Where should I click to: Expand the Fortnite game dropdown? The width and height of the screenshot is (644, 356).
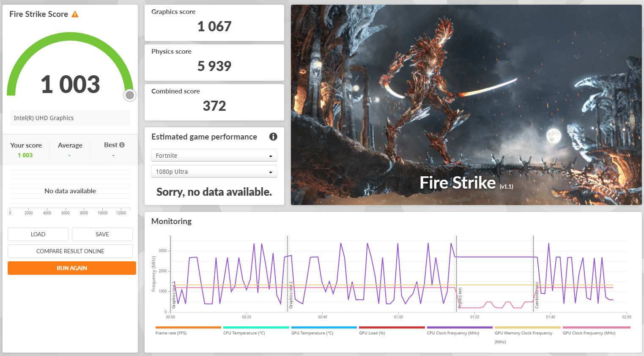(214, 156)
